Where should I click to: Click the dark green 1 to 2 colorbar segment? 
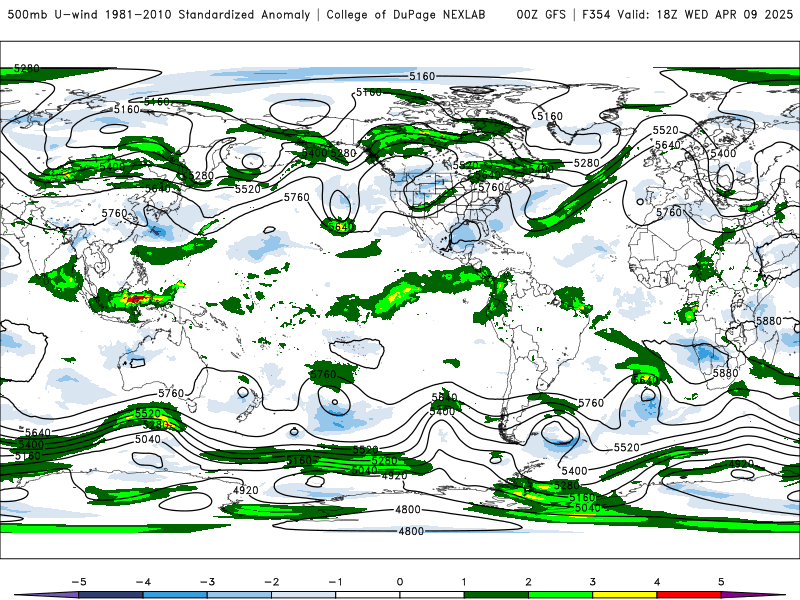tap(496, 595)
